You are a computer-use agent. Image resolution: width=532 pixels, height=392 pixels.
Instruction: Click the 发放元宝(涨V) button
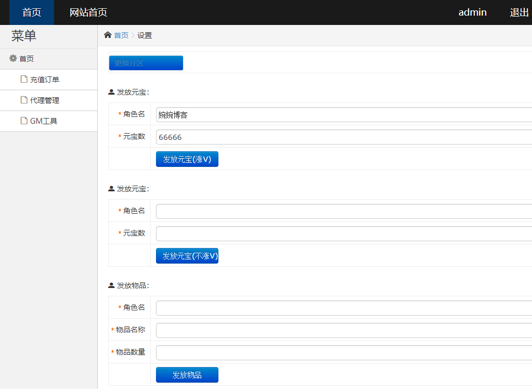(x=187, y=159)
